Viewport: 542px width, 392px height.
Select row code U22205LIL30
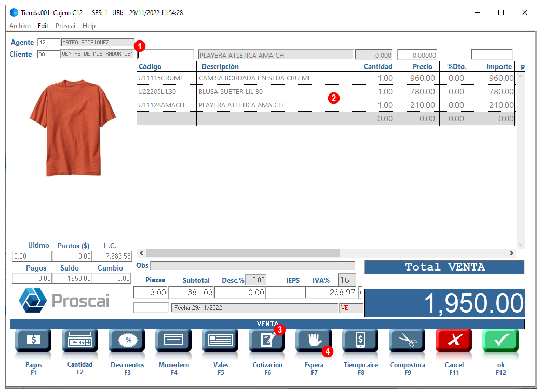tap(157, 91)
